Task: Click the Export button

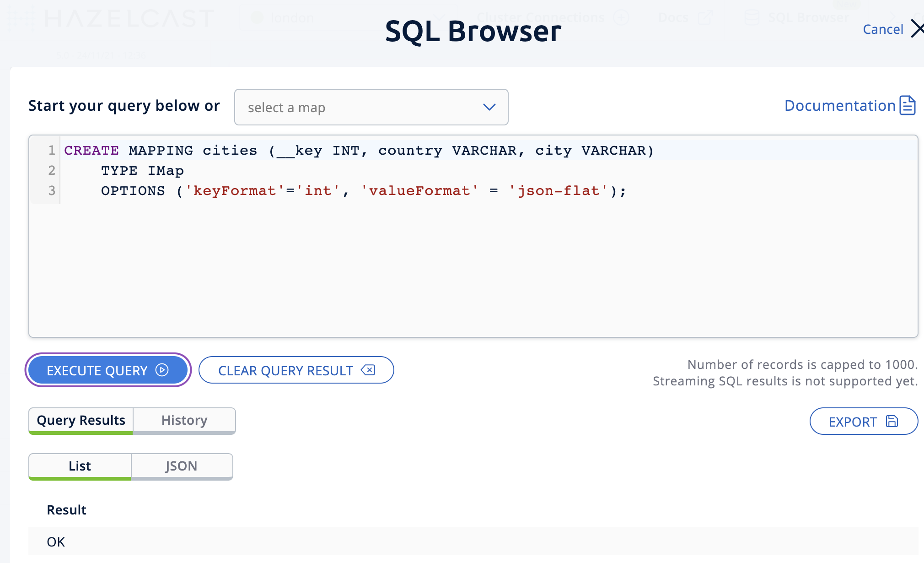Action: (863, 420)
